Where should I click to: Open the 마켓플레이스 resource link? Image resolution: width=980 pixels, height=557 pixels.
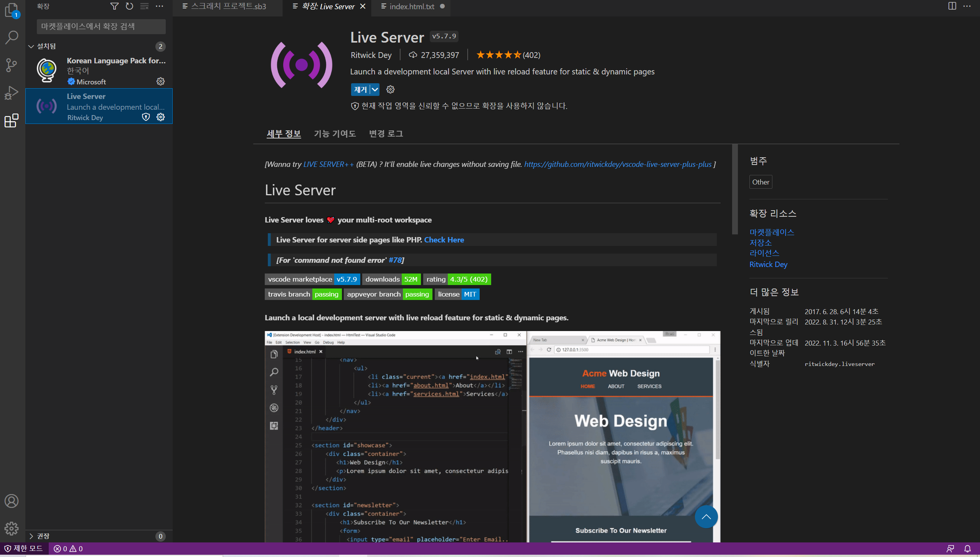point(772,232)
